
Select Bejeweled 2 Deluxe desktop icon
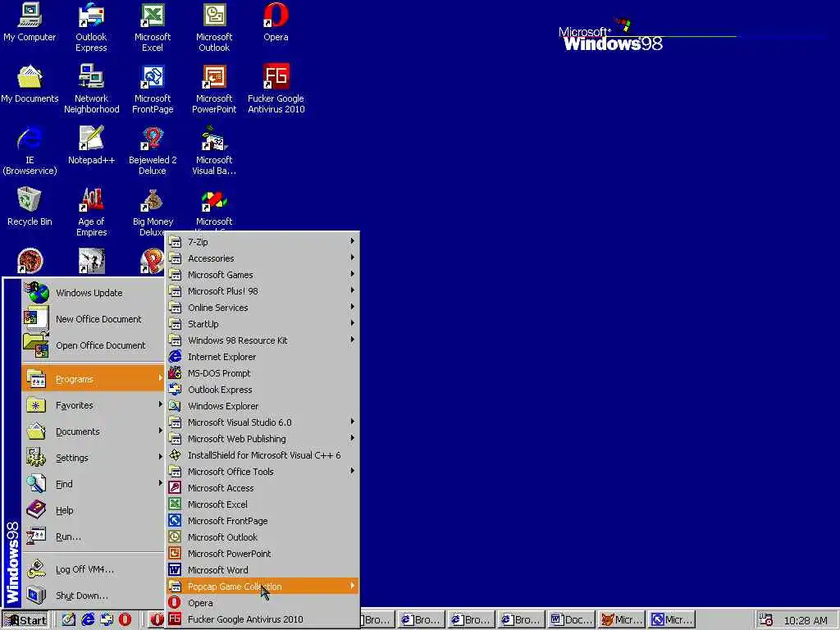click(x=153, y=150)
